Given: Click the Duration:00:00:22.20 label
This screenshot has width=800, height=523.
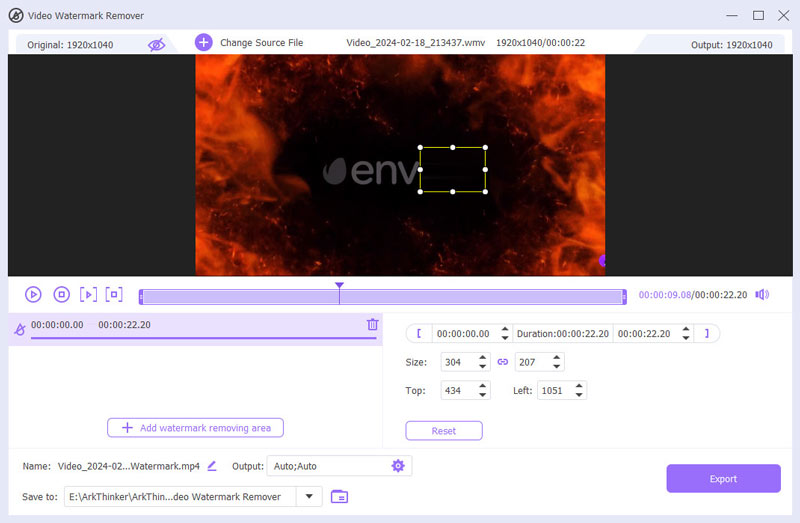Looking at the screenshot, I should [563, 334].
